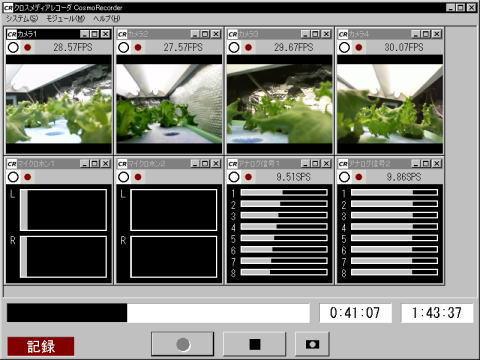The image size is (480, 360).
Task: Click the 0:41:07 elapsed time field
Action: (355, 313)
